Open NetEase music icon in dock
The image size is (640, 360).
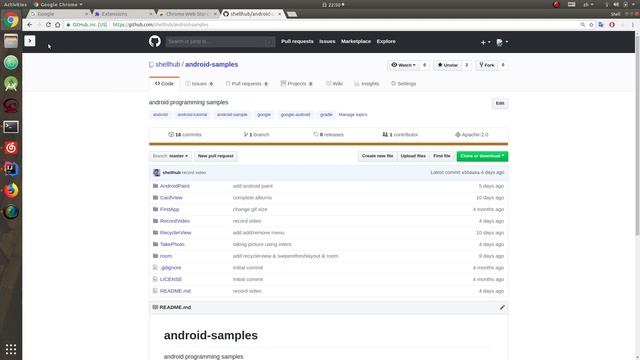(11, 148)
